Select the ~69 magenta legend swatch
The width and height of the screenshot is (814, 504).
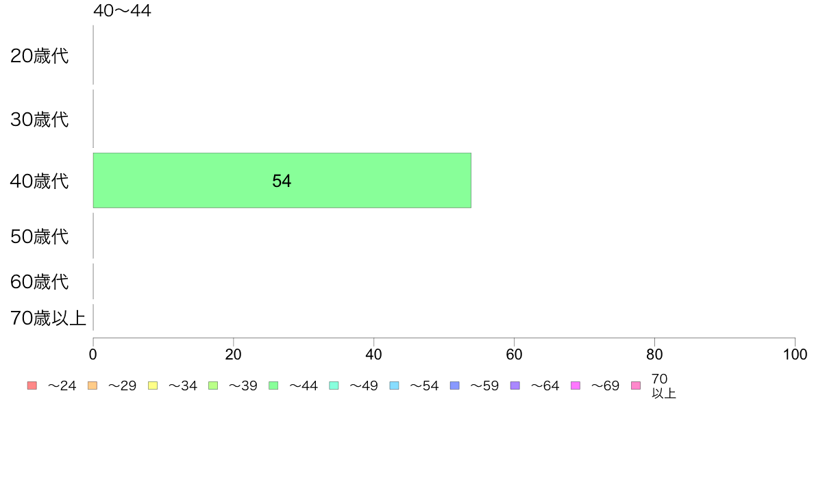(x=575, y=385)
